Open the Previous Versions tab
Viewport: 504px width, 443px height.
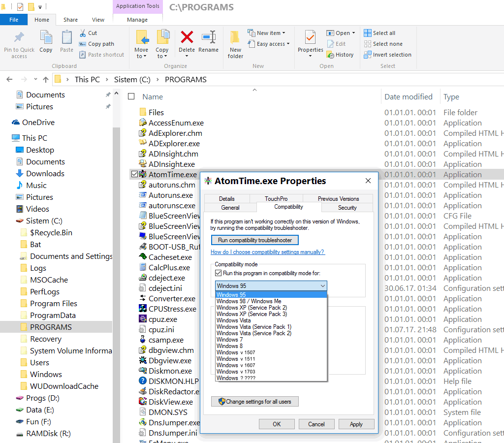[338, 199]
